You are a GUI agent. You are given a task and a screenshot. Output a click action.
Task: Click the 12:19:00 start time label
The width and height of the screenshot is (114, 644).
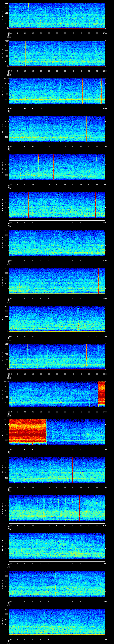click(9, 147)
